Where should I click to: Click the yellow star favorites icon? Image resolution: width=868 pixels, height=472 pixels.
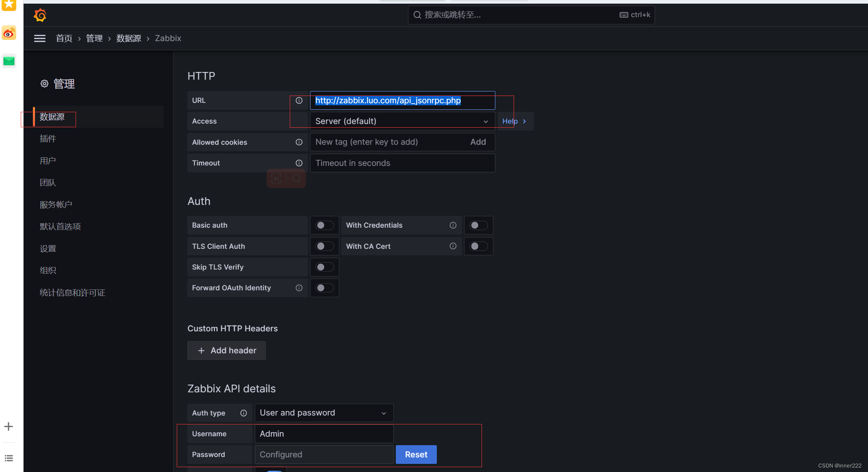point(9,5)
